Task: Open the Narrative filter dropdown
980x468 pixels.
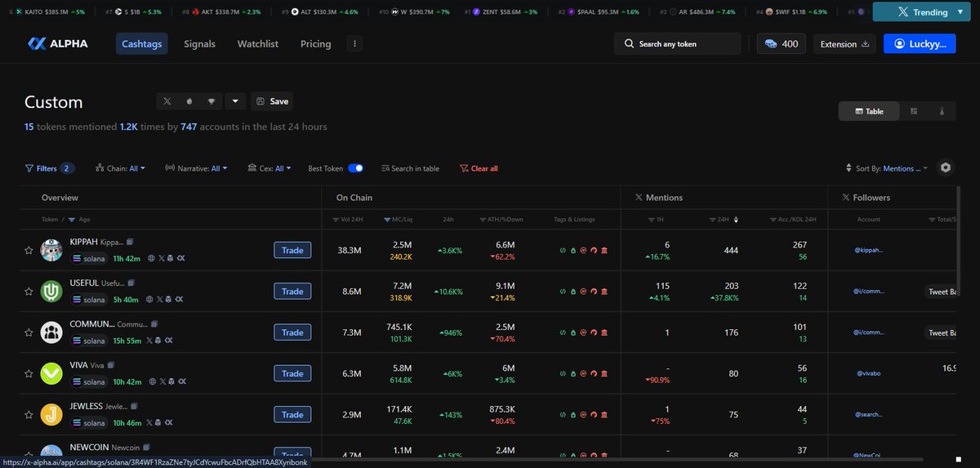Action: 196,168
